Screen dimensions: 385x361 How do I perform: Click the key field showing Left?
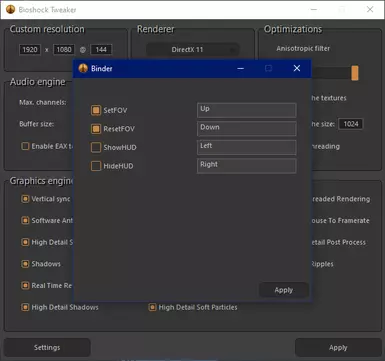coord(247,147)
